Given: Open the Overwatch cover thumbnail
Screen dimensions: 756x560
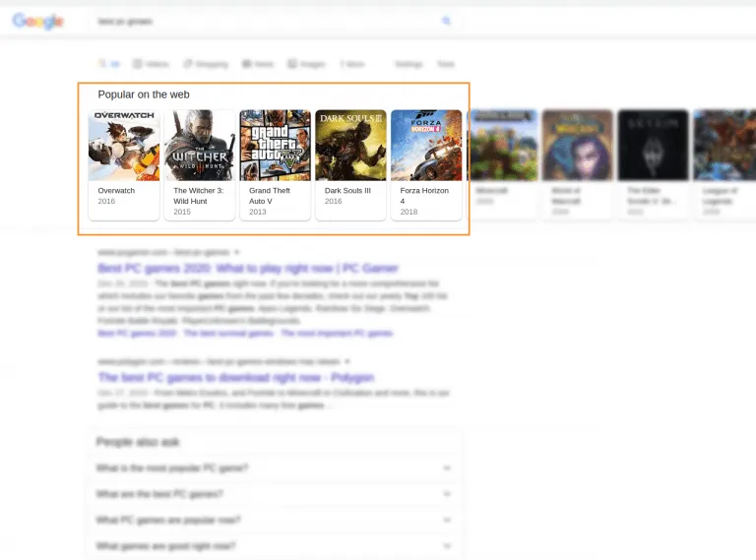Looking at the screenshot, I should [124, 145].
